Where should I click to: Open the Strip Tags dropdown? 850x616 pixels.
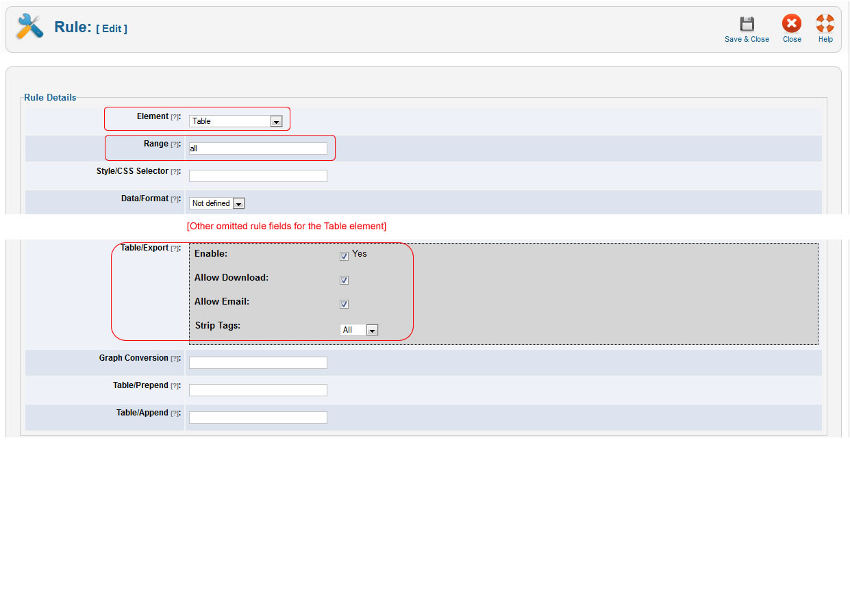click(x=359, y=330)
